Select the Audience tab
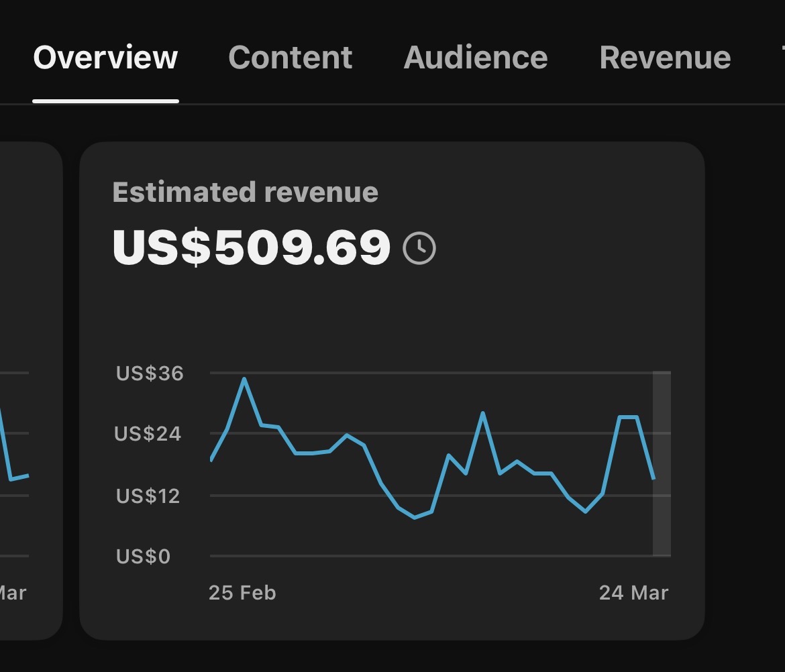The image size is (785, 672). 475,58
